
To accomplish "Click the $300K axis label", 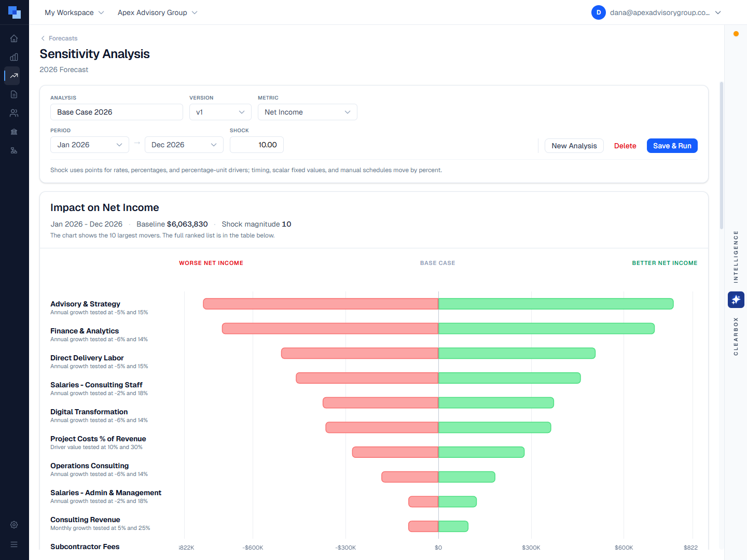I will pos(531,548).
